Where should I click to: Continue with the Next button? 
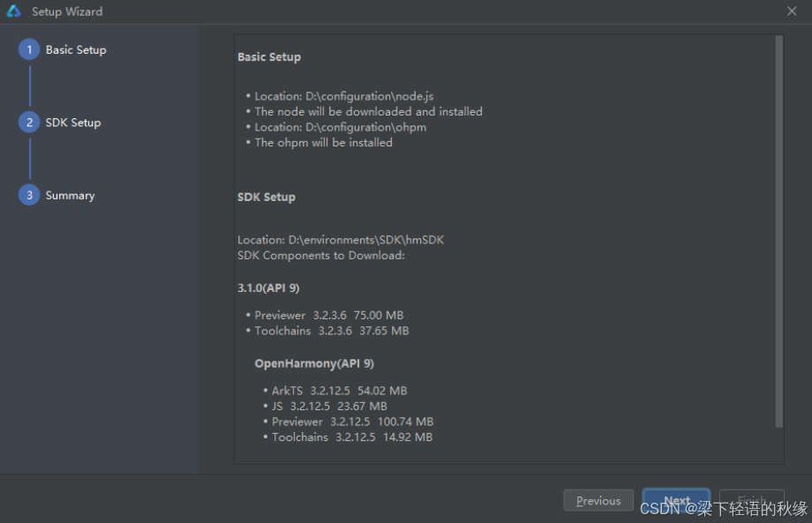point(676,500)
